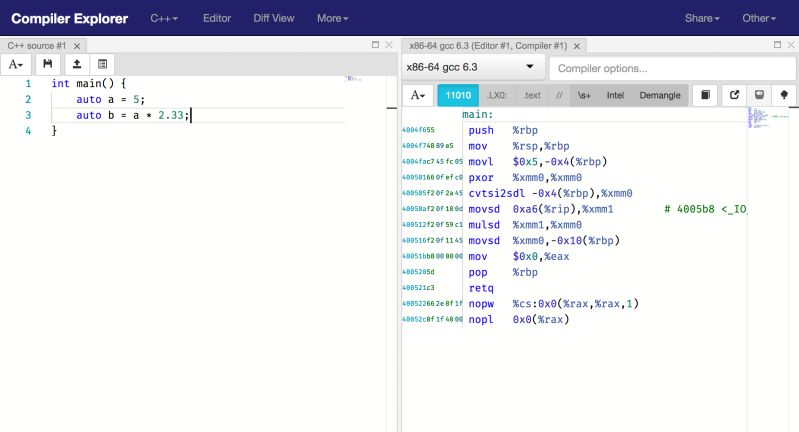Select the C++ source #1 tab
799x432 pixels.
coord(37,46)
